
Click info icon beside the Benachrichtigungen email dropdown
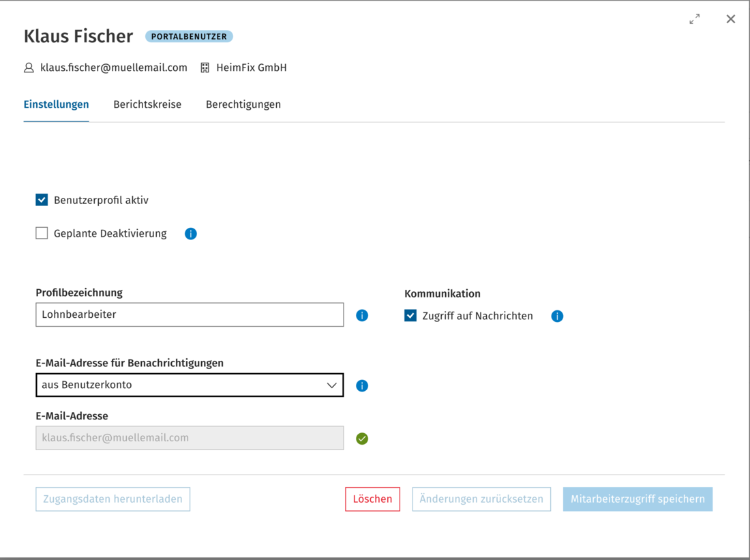pyautogui.click(x=362, y=386)
